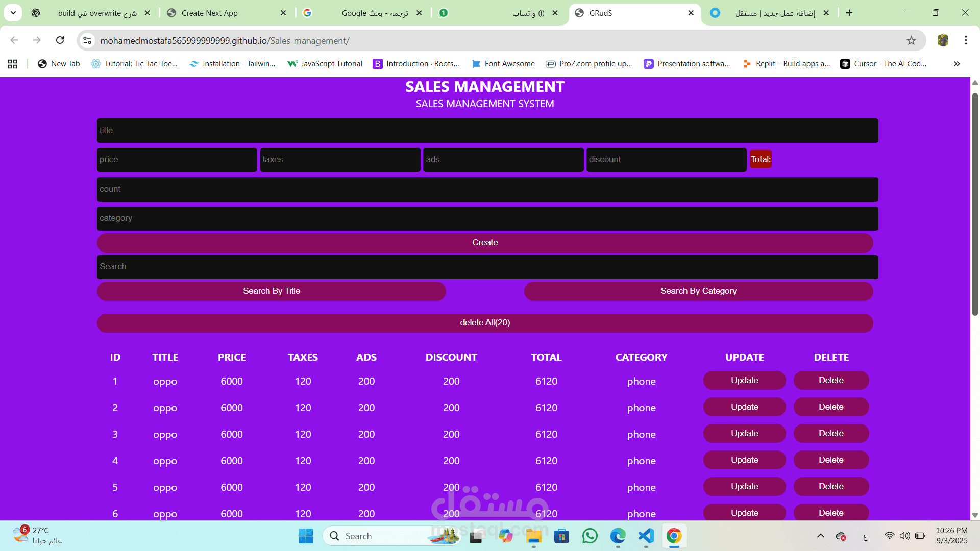The image size is (980, 551).
Task: Focus the product Search field
Action: pyautogui.click(x=487, y=267)
